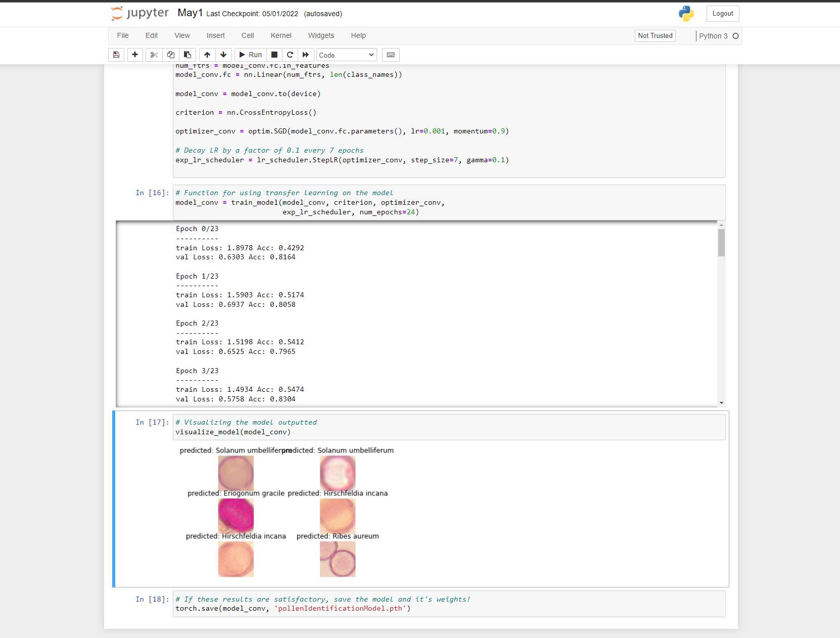
Task: Open the cell type Code dropdown
Action: pyautogui.click(x=347, y=55)
